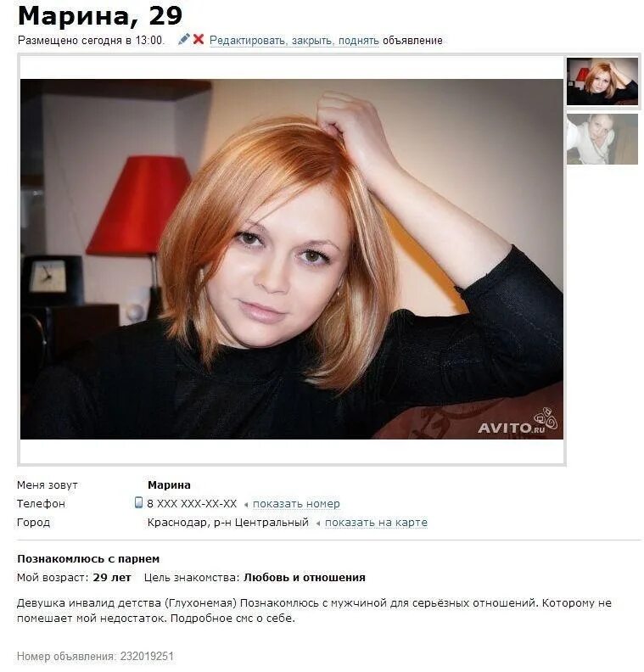Select the first thumbnail with red-haired photo
Viewport: 644px width, 672px height.
602,81
